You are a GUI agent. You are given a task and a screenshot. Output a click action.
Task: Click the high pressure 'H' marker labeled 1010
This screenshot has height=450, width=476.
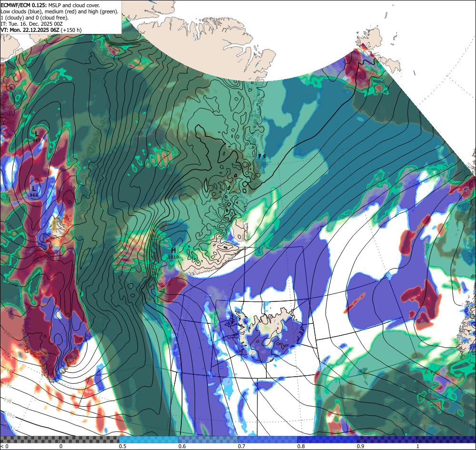(x=173, y=250)
